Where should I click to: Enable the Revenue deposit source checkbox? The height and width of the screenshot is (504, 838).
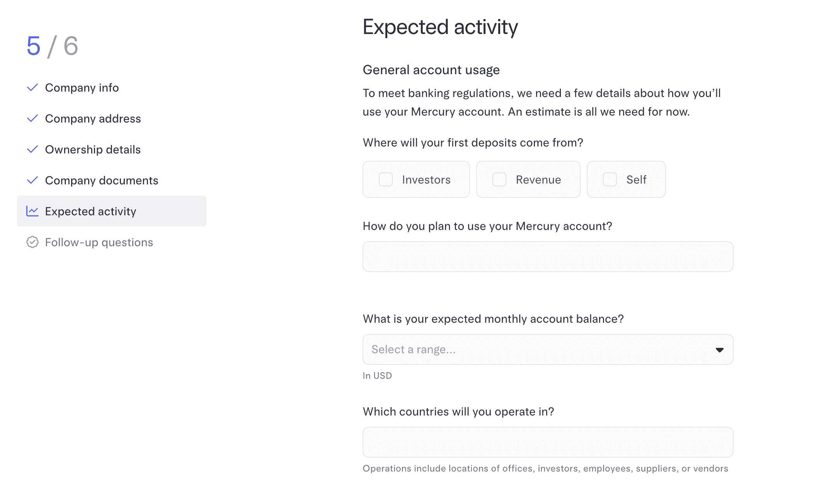(x=499, y=180)
